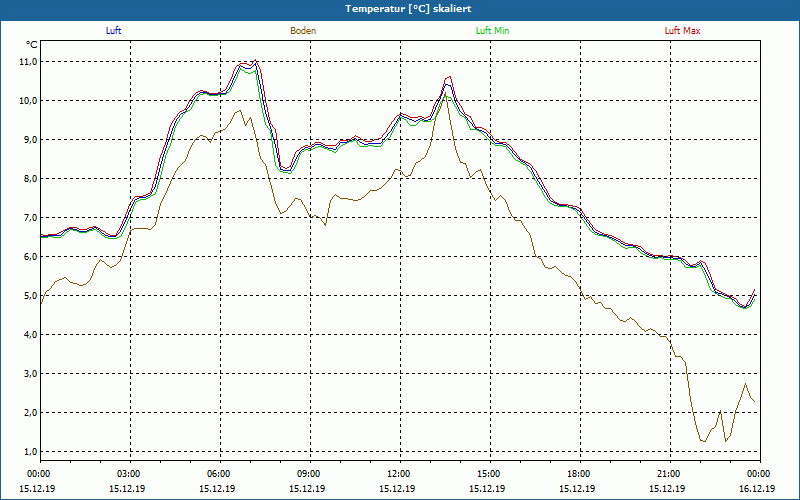The height and width of the screenshot is (500, 800).
Task: Click the '12:00' time axis label
Action: (400, 474)
